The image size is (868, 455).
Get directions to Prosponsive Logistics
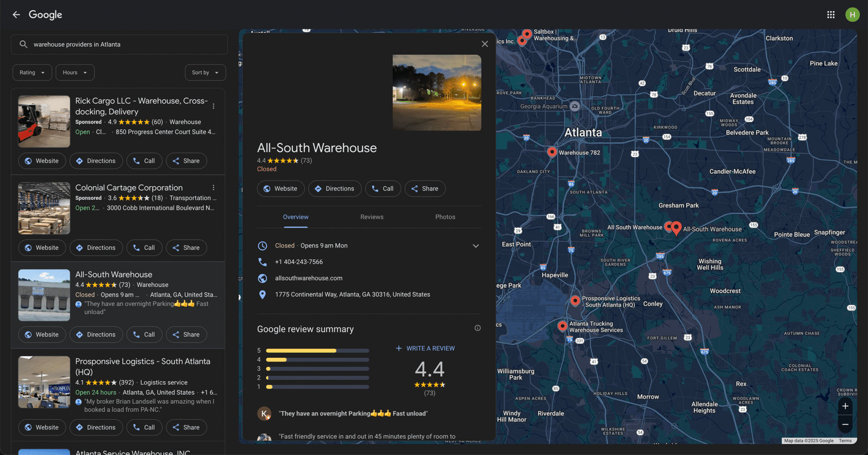[96, 428]
